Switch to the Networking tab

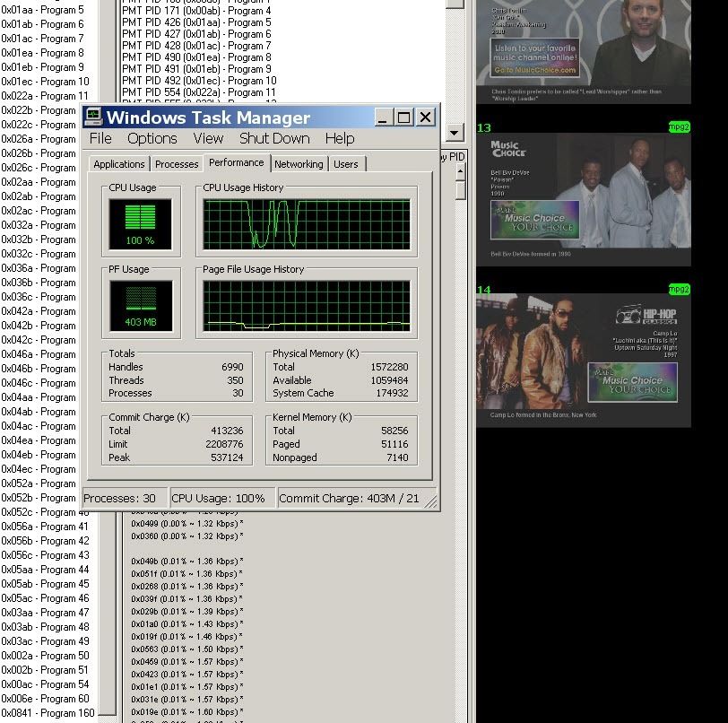tap(299, 164)
